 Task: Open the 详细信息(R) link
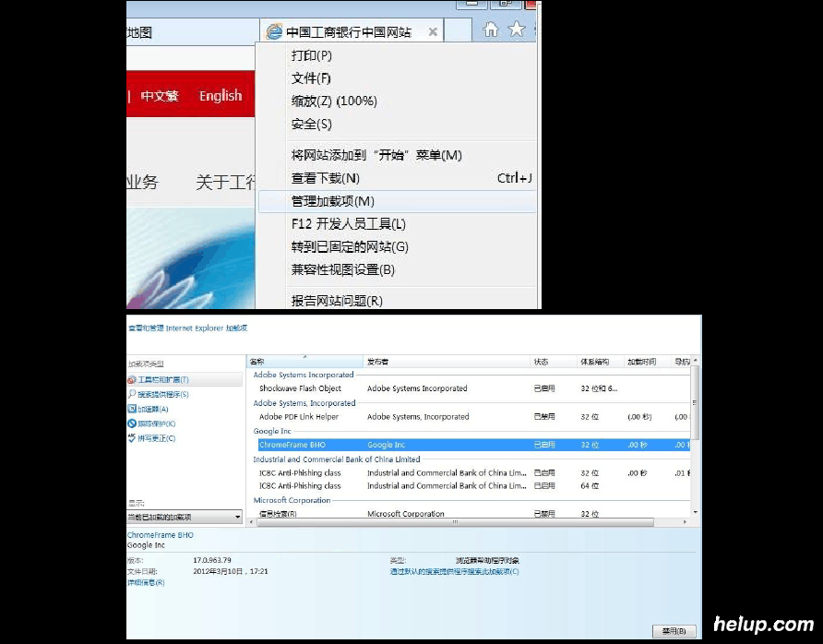coord(146,583)
